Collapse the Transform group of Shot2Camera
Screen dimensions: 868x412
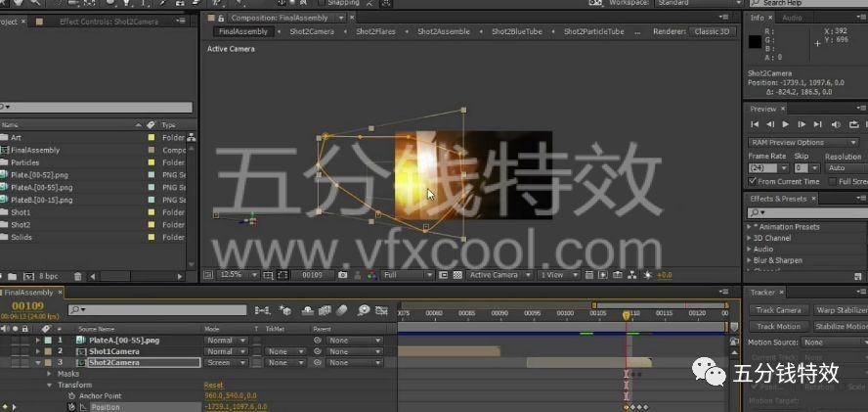[x=49, y=385]
